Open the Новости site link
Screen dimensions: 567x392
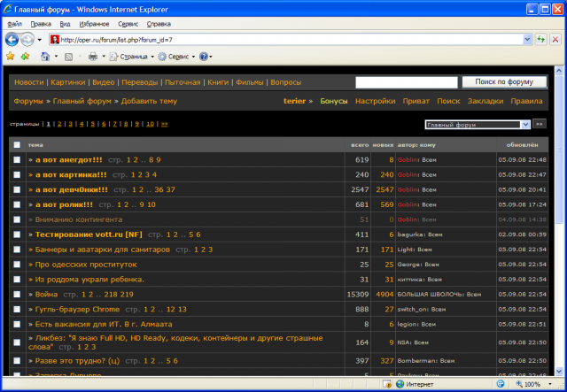click(29, 82)
